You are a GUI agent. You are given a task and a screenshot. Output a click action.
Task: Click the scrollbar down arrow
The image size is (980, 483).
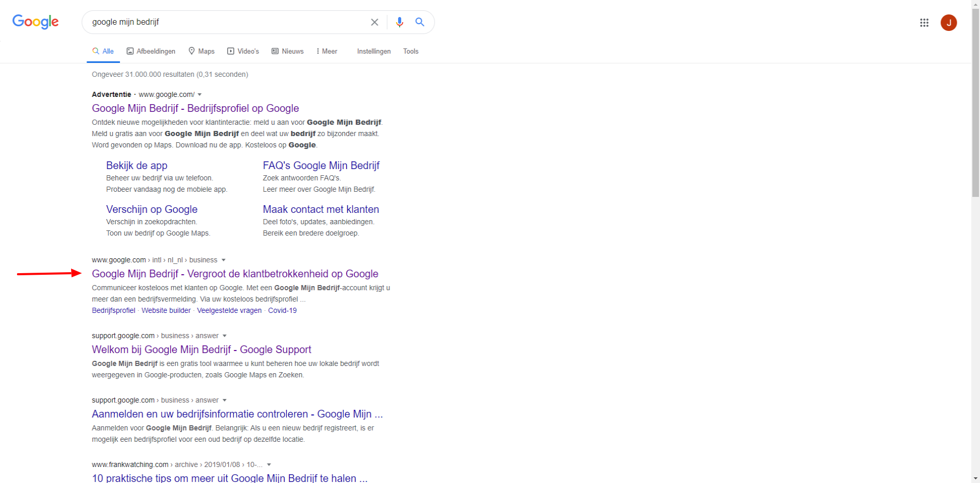pyautogui.click(x=975, y=478)
